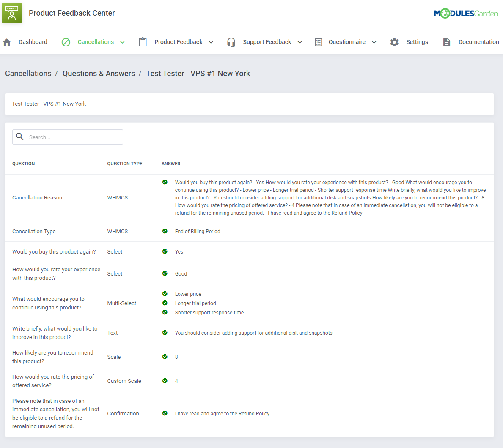The width and height of the screenshot is (503, 448).
Task: Click the 'Text' question type cell
Action: 112,333
